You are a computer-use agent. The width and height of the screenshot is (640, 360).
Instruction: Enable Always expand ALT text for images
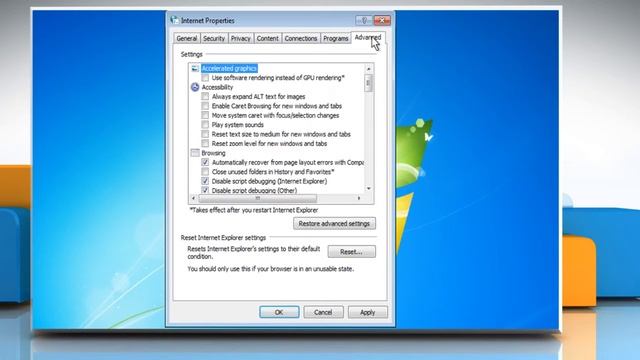pyautogui.click(x=205, y=96)
